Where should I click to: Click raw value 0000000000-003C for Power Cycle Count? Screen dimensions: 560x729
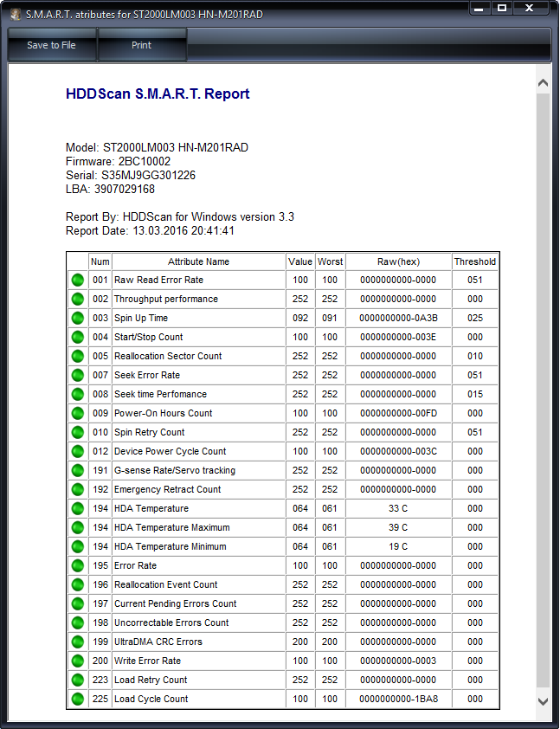398,451
